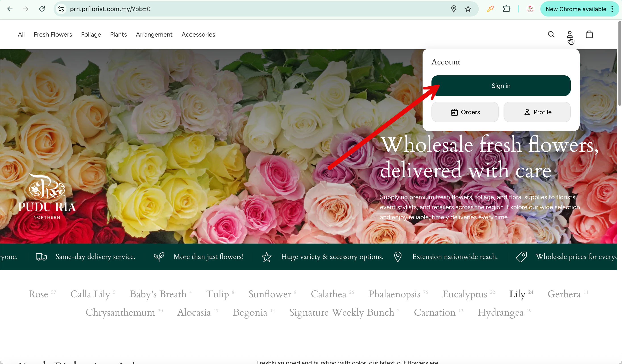Image resolution: width=622 pixels, height=364 pixels.
Task: Click the location pin icon in address bar
Action: (x=454, y=9)
